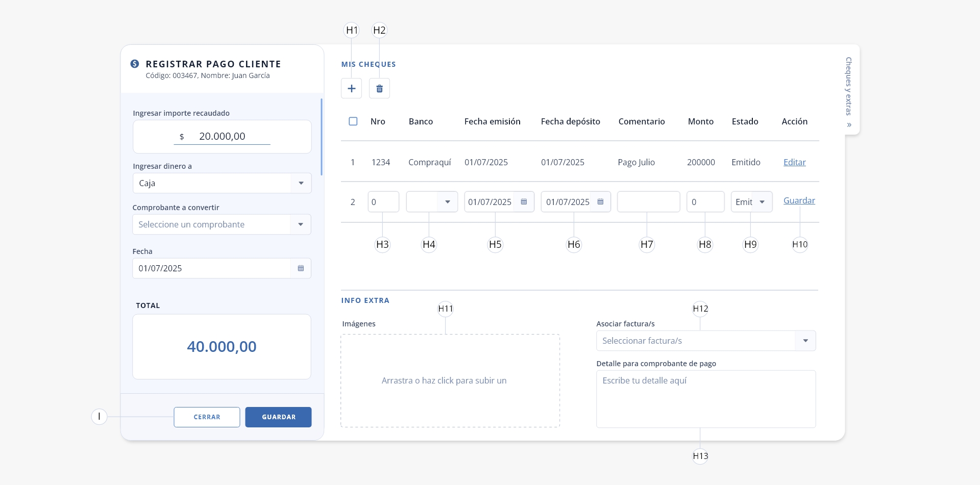Expand the Banco dropdown in row 2

(x=432, y=202)
